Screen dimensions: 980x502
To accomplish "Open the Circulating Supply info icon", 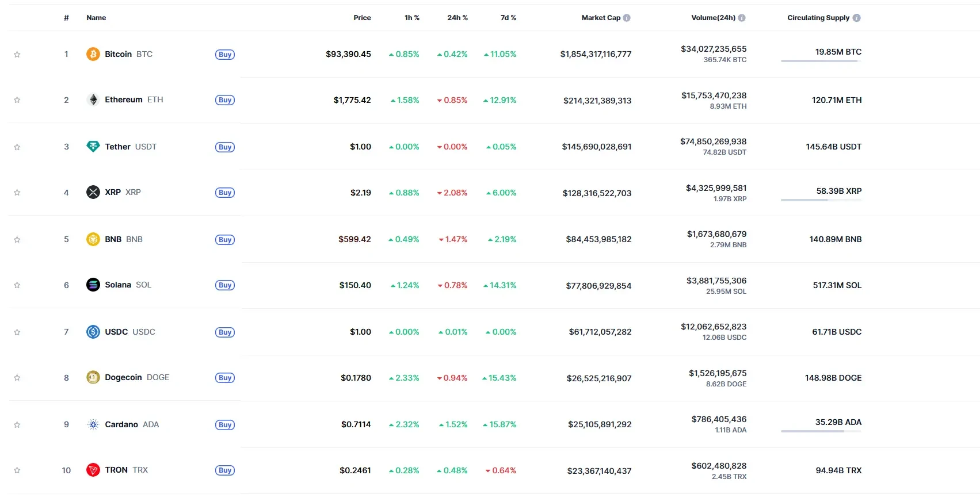I will point(856,18).
